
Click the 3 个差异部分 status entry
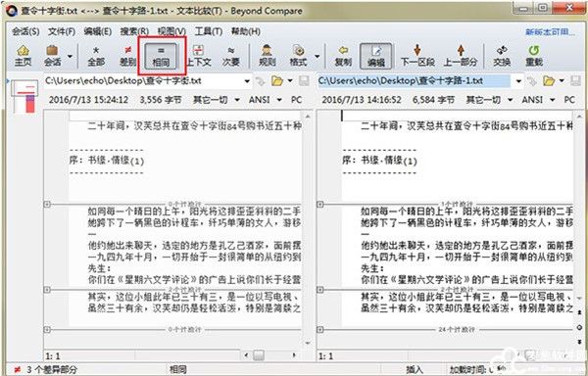click(45, 369)
